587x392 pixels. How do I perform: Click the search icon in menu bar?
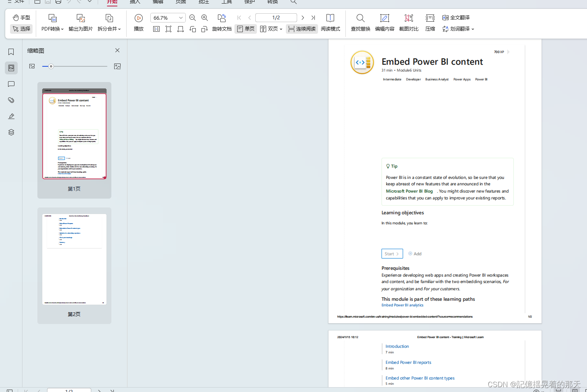(294, 2)
